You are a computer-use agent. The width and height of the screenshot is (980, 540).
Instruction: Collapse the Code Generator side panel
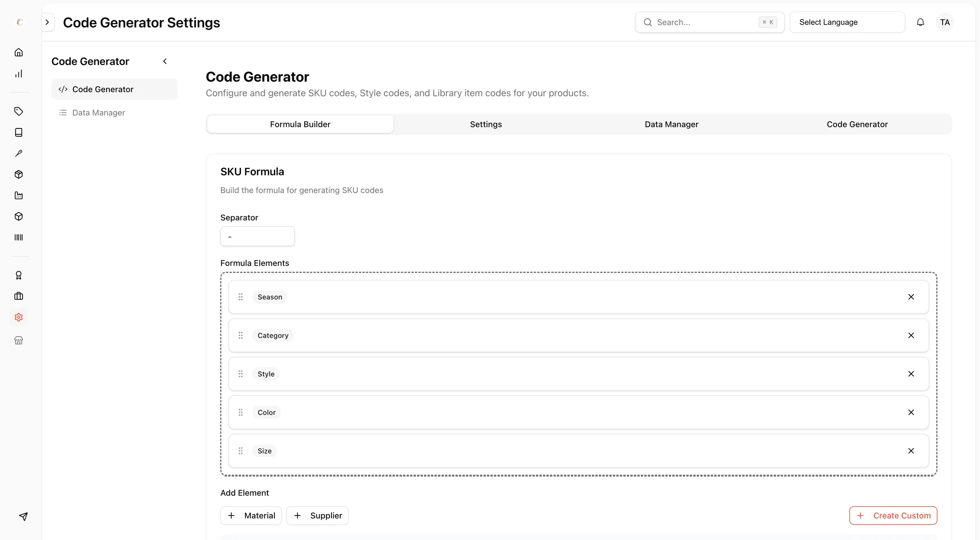[x=165, y=61]
